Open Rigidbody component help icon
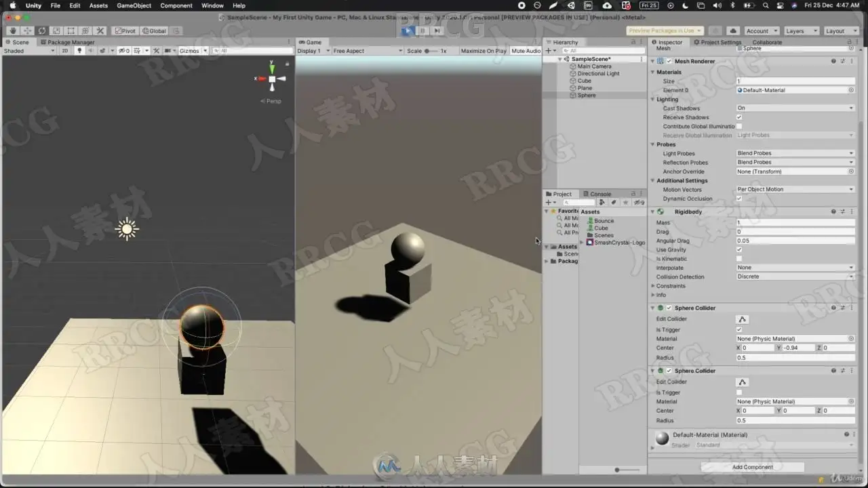 point(833,211)
